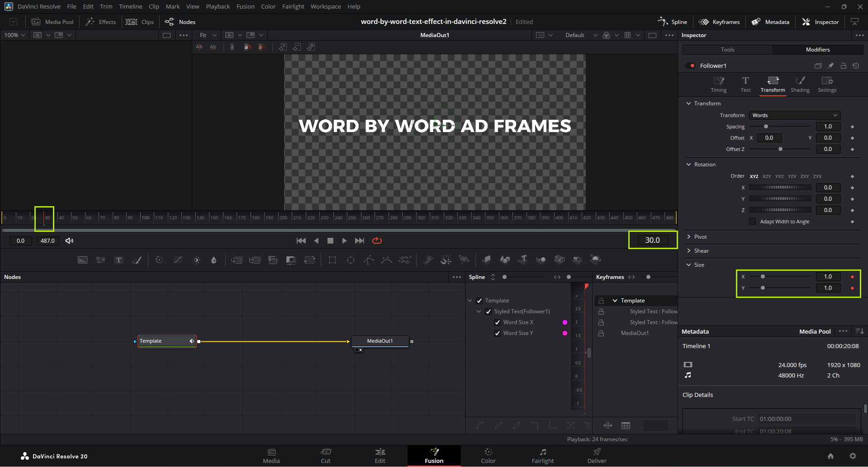This screenshot has width=868, height=467.
Task: Toggle the Follower1 enable switch
Action: (x=690, y=66)
